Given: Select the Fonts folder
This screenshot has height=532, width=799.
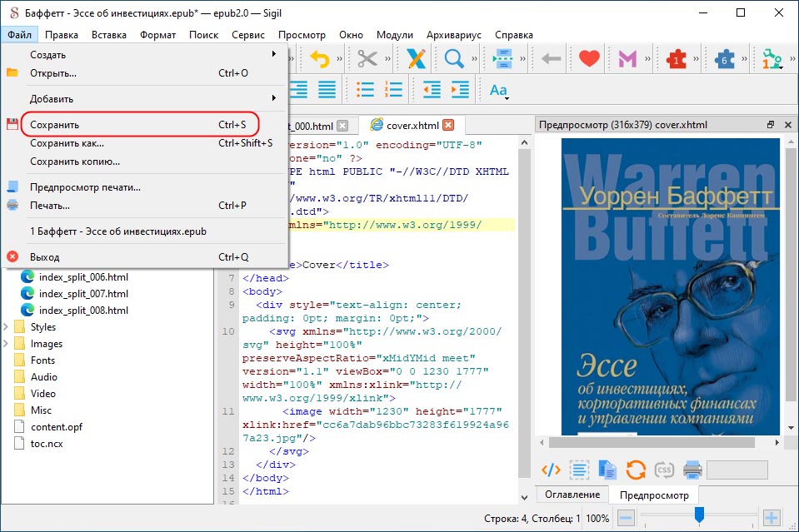Looking at the screenshot, I should click(x=42, y=360).
